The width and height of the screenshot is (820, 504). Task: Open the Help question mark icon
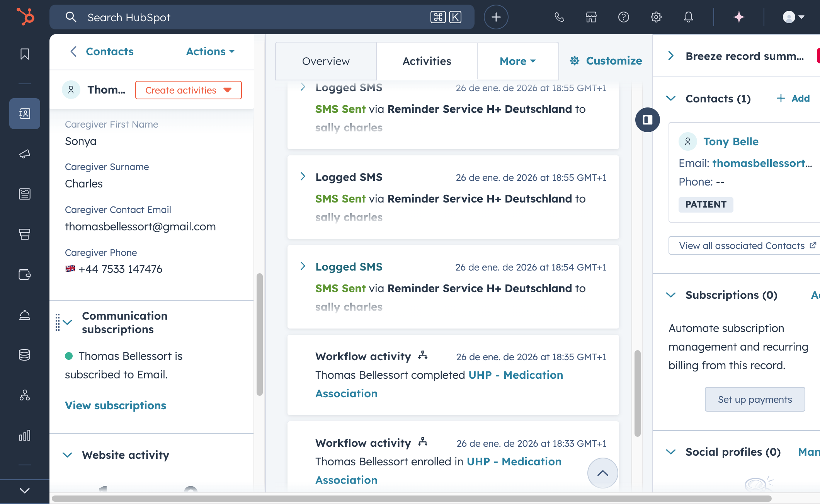(x=624, y=17)
